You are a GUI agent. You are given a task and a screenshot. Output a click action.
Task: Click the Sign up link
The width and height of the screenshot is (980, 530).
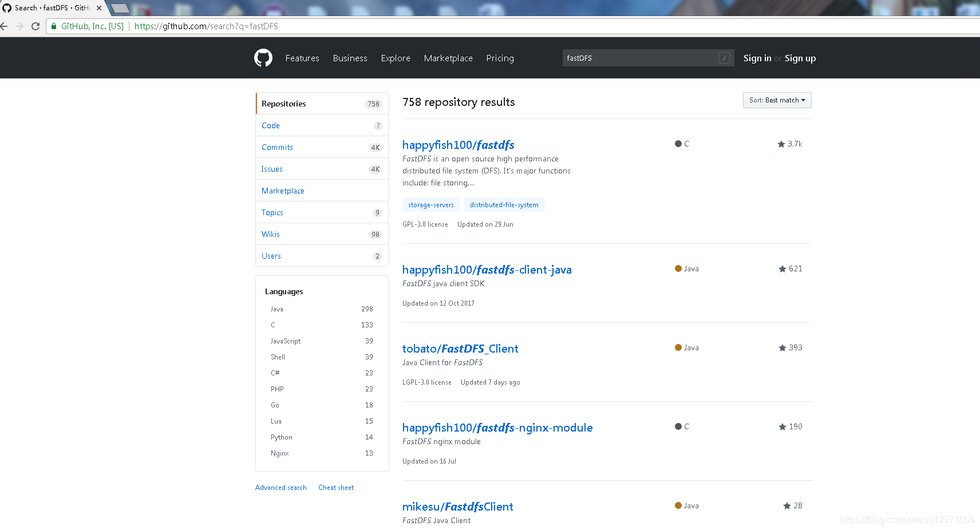point(800,58)
